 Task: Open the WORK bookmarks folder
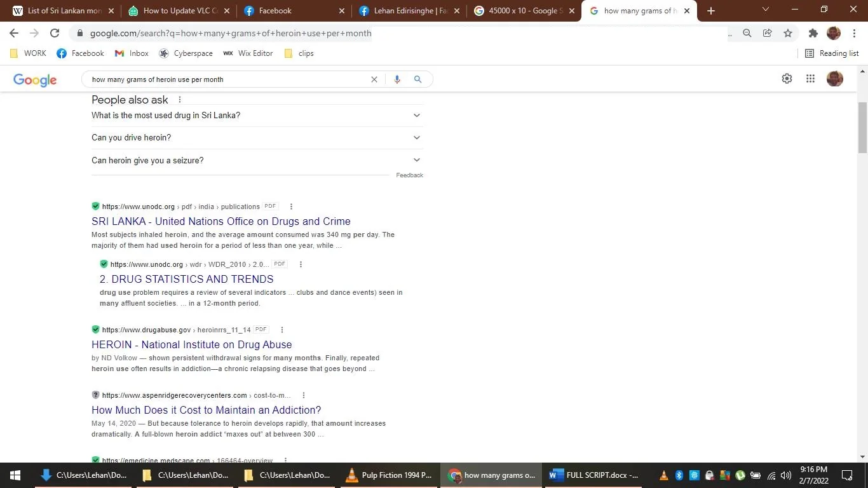point(29,53)
